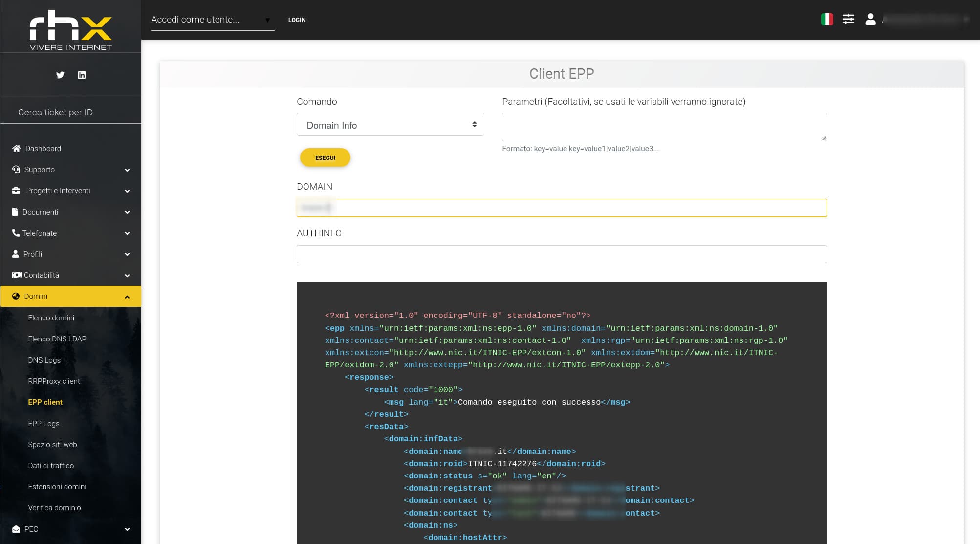Open EPP Logs
Screen dimensions: 980x544
[x=44, y=423]
